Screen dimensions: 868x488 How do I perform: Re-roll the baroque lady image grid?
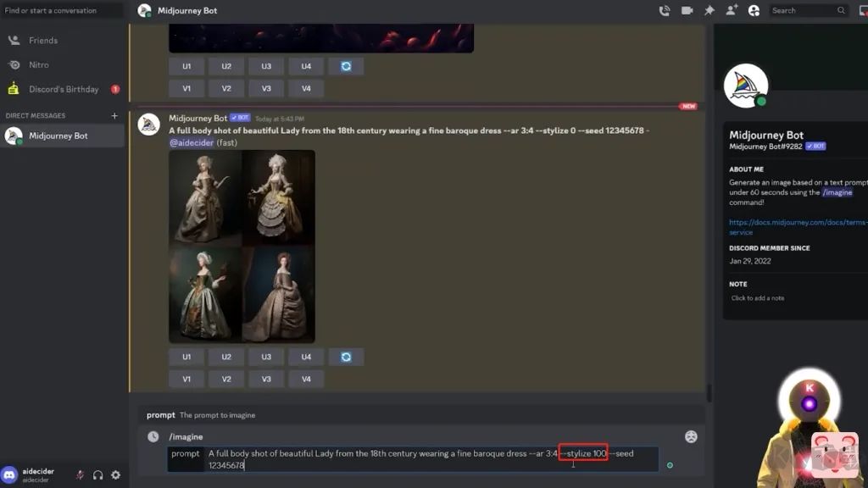(x=346, y=357)
